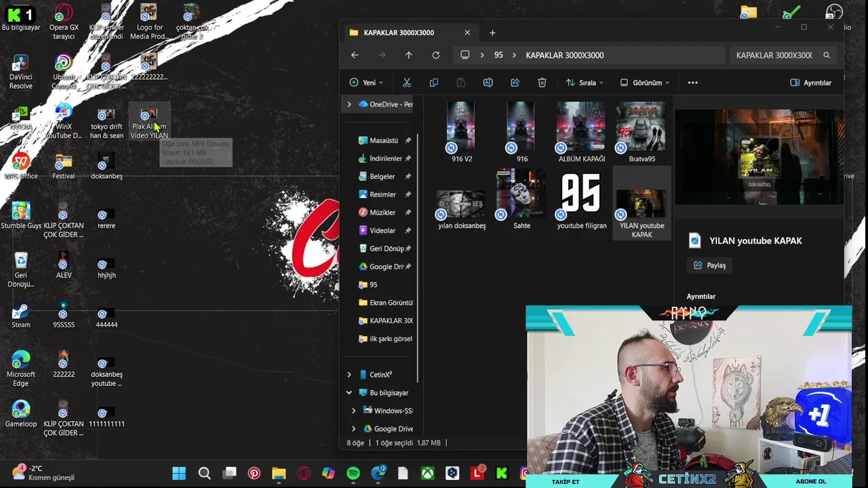This screenshot has width=868, height=488.
Task: Click 95 in the address bar breadcrumb
Action: pos(498,55)
